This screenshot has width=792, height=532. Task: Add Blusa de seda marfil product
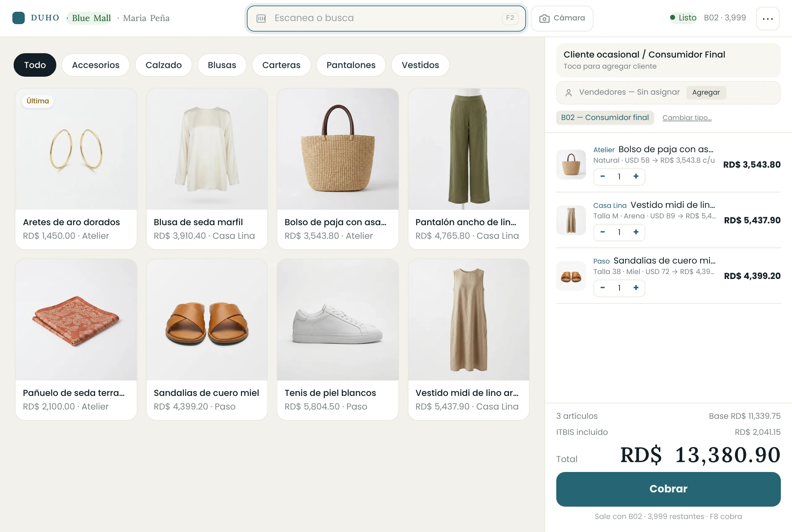click(207, 169)
